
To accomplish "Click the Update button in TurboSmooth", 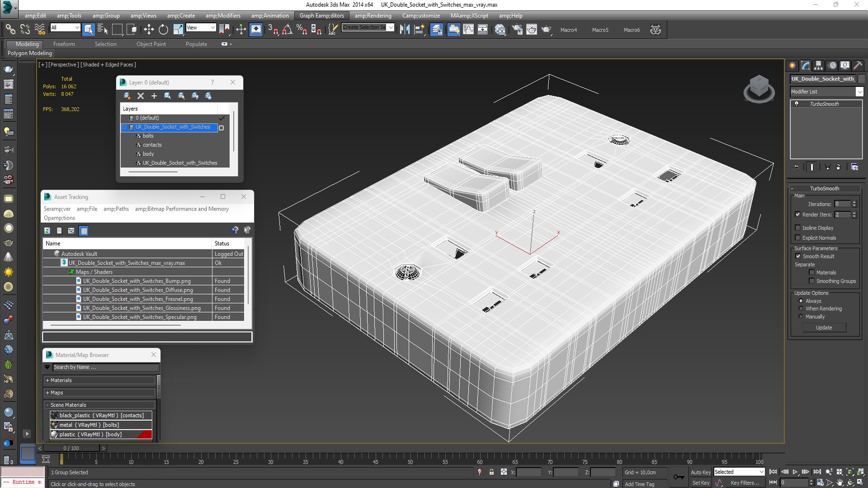I will tap(824, 328).
